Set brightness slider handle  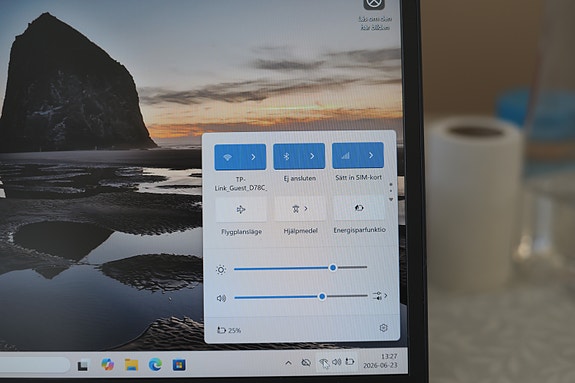click(x=333, y=268)
